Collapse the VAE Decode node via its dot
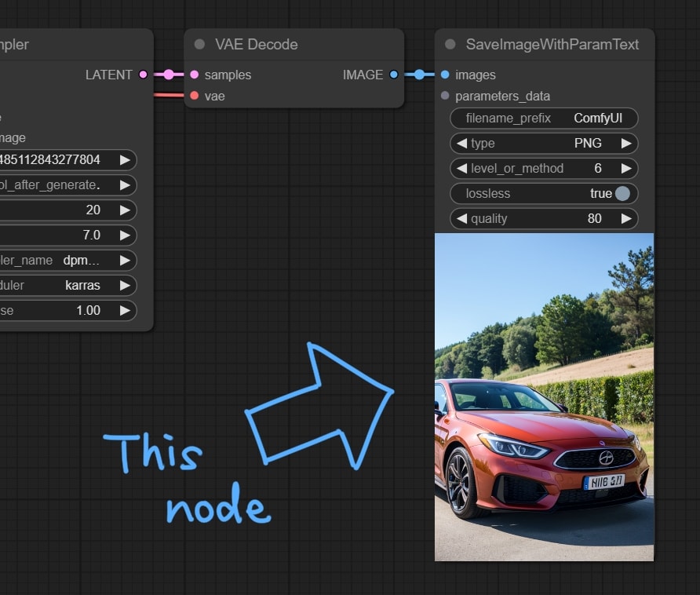Image resolution: width=700 pixels, height=595 pixels. pyautogui.click(x=199, y=44)
